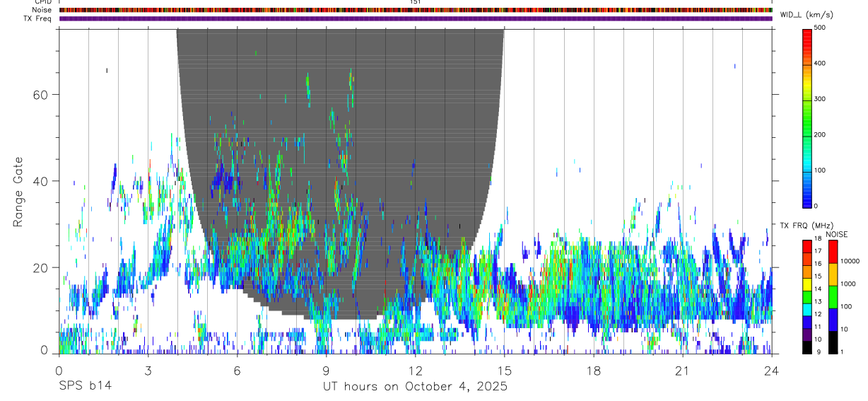
Task: Select the 17 MHz label on frequency legend
Action: [x=818, y=251]
